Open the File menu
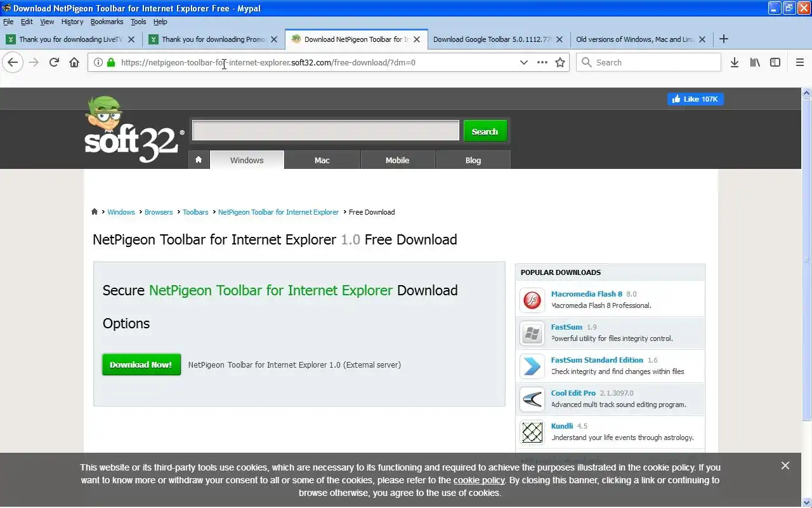This screenshot has width=812, height=508. click(8, 22)
